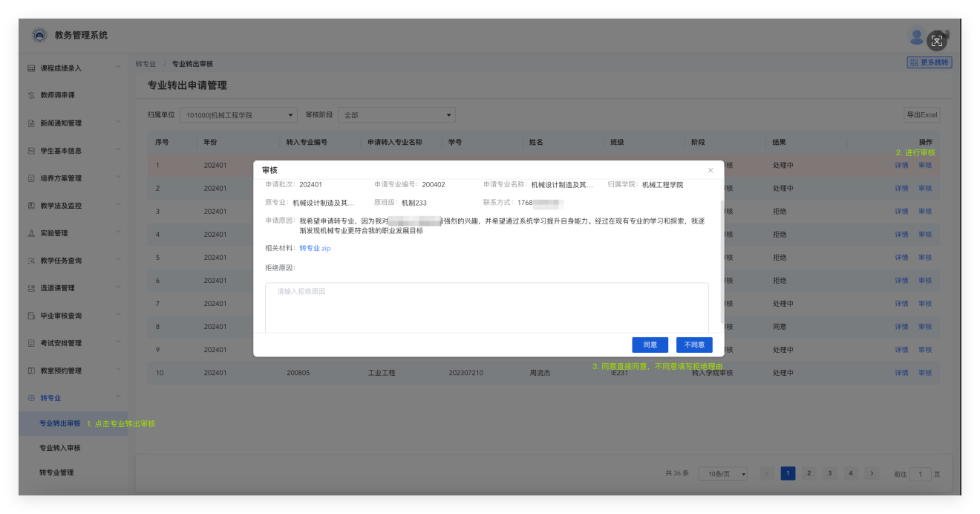Click the 同意 button
The height and width of the screenshot is (514, 980).
650,345
